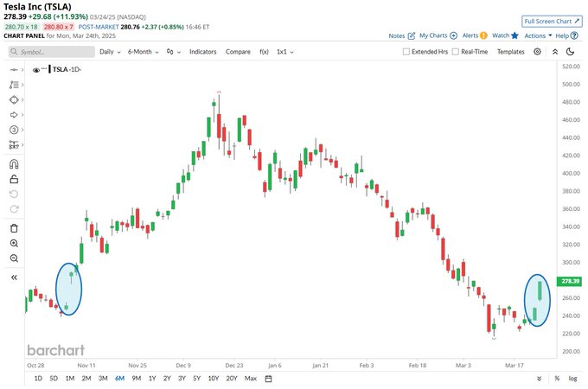Viewport: 588px width, 389px height.
Task: Open the Help link
Action: point(566,35)
